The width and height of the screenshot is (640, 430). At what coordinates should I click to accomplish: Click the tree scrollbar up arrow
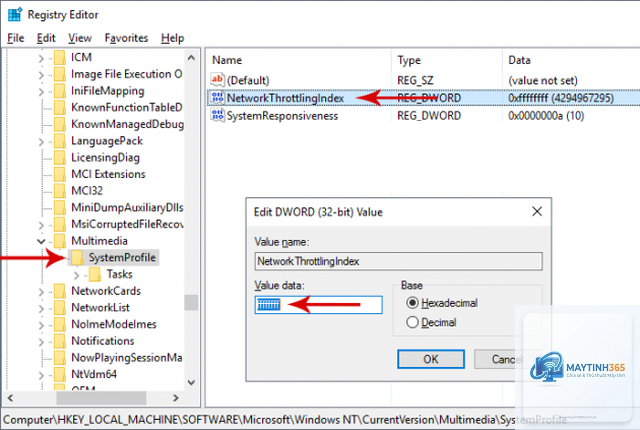(191, 58)
